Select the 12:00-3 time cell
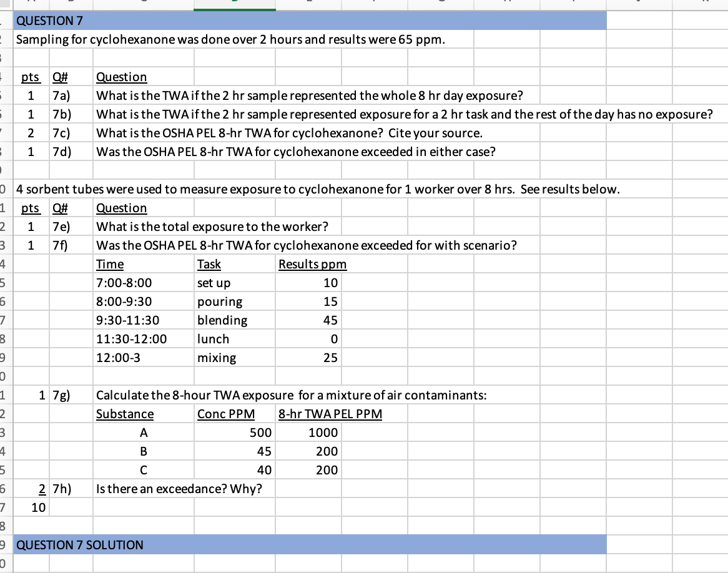 tap(144, 358)
